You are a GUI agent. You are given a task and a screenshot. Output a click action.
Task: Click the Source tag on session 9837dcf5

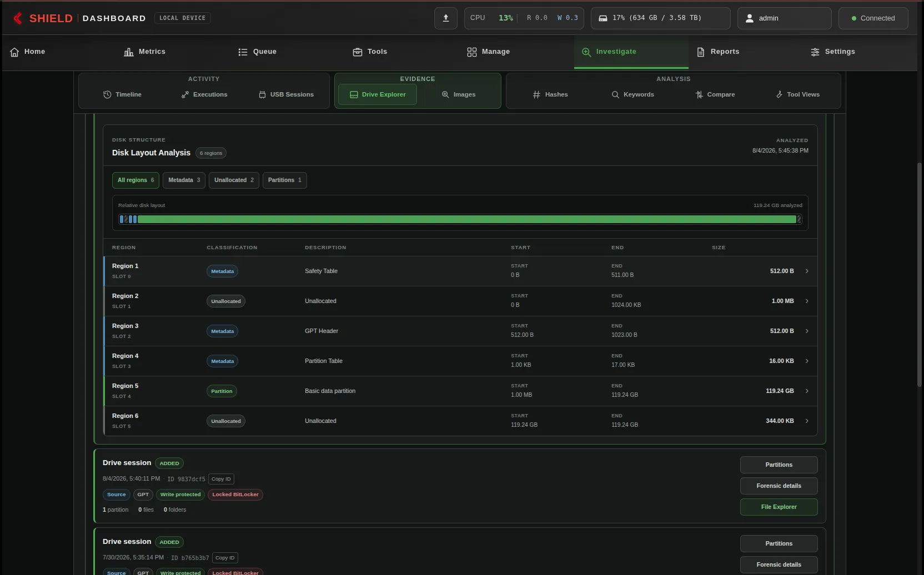tap(117, 495)
